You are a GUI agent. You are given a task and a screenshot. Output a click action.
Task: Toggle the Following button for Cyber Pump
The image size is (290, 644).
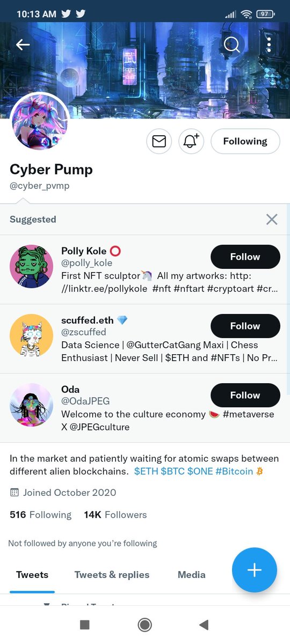[245, 141]
